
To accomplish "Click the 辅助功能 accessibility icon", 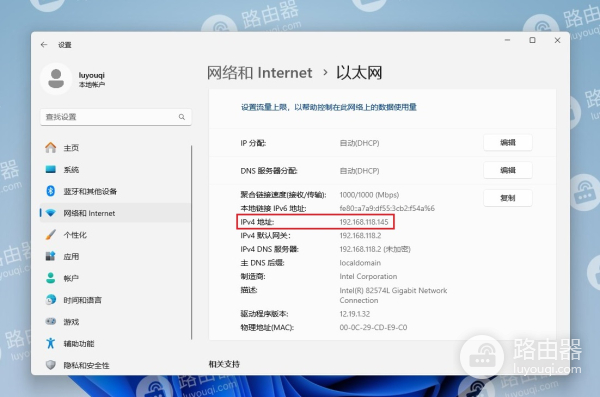I will [51, 343].
